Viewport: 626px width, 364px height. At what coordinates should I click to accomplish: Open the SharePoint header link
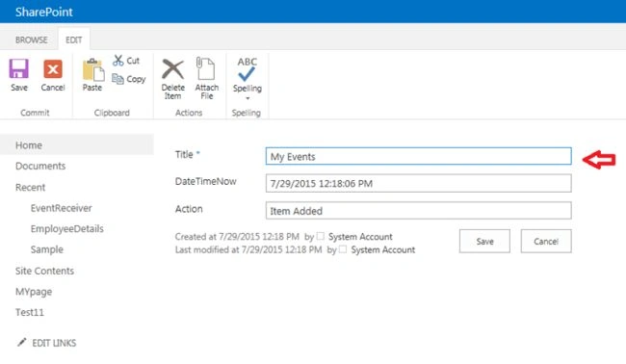coord(44,12)
